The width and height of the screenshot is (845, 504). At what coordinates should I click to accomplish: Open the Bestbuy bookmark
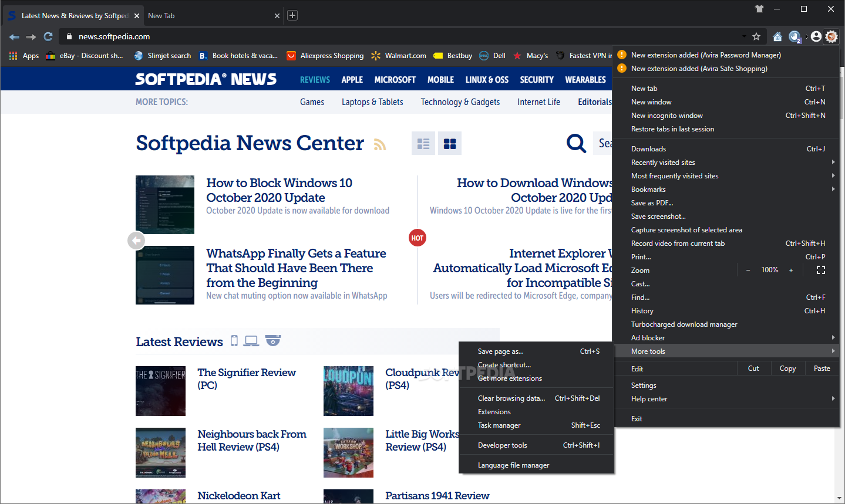[x=453, y=56]
